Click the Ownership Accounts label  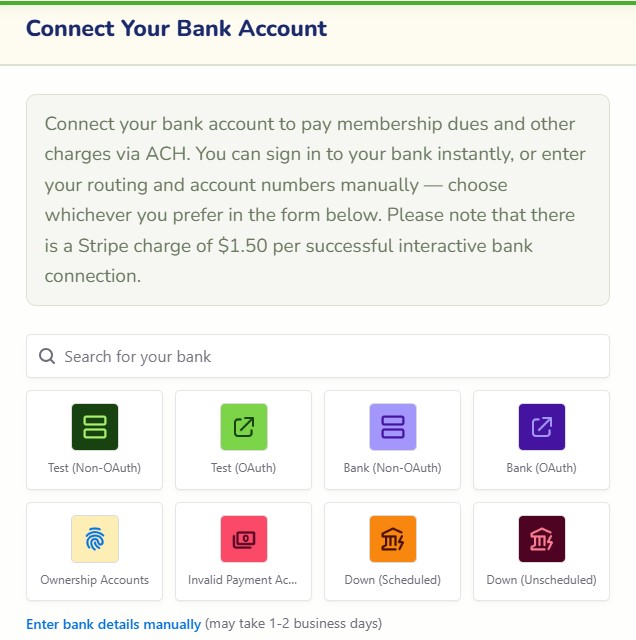tap(94, 580)
